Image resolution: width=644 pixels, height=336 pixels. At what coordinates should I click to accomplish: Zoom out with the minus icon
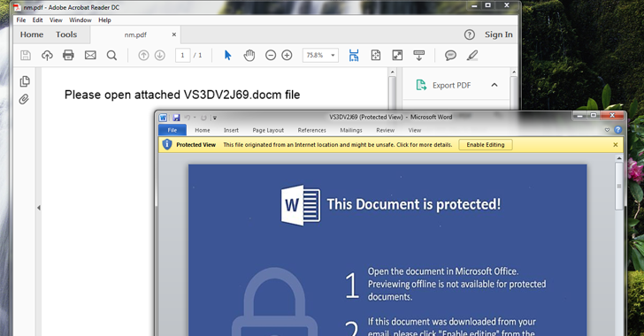(271, 55)
